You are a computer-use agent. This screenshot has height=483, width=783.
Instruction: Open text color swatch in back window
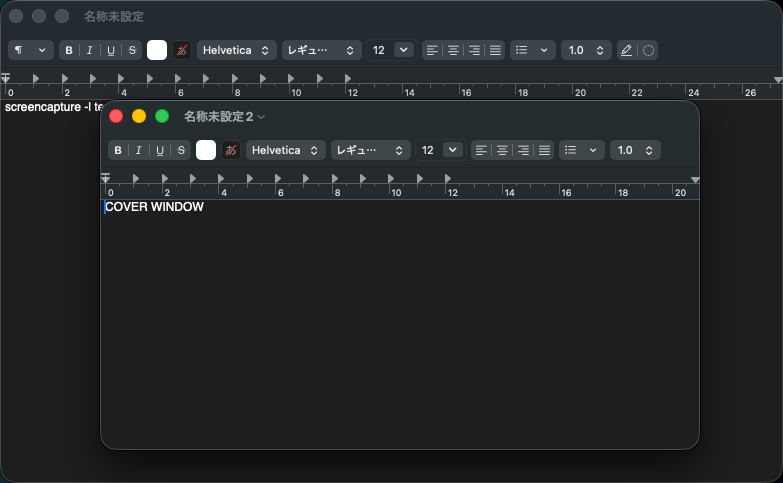[x=157, y=50]
